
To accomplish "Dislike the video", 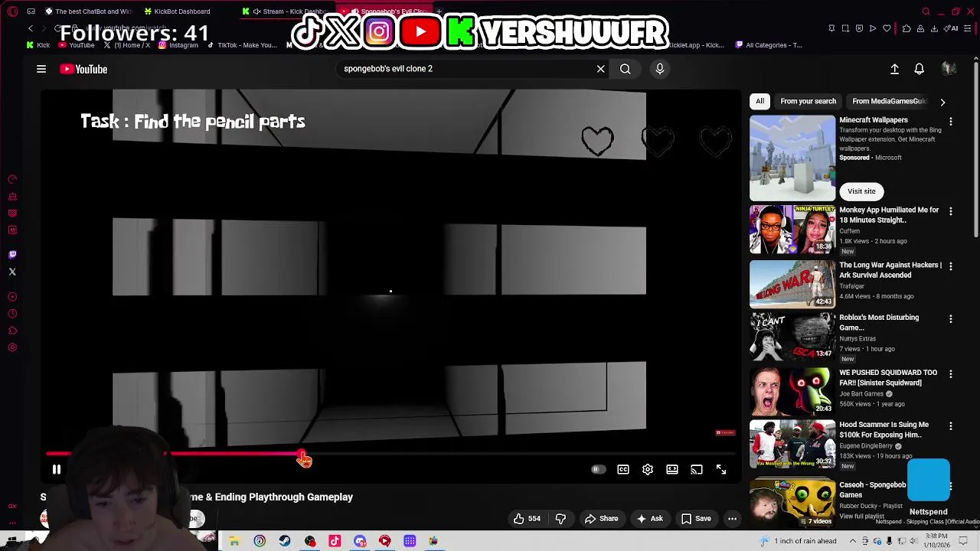I will [560, 519].
